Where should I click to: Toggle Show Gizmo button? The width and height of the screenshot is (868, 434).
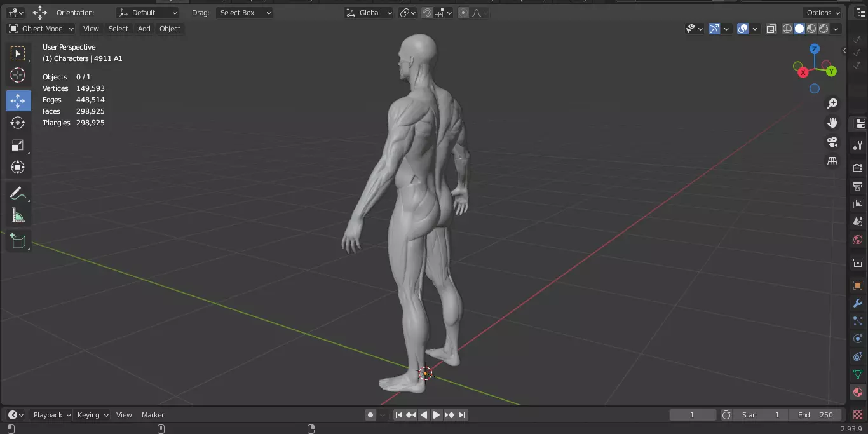714,29
